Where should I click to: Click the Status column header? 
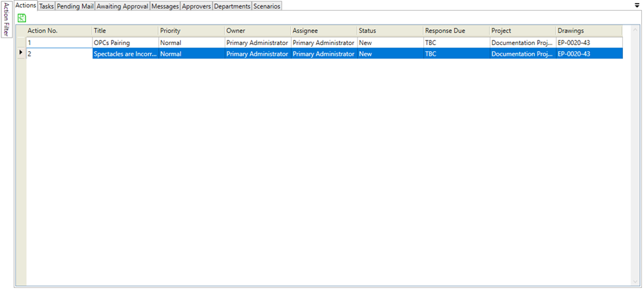point(390,31)
